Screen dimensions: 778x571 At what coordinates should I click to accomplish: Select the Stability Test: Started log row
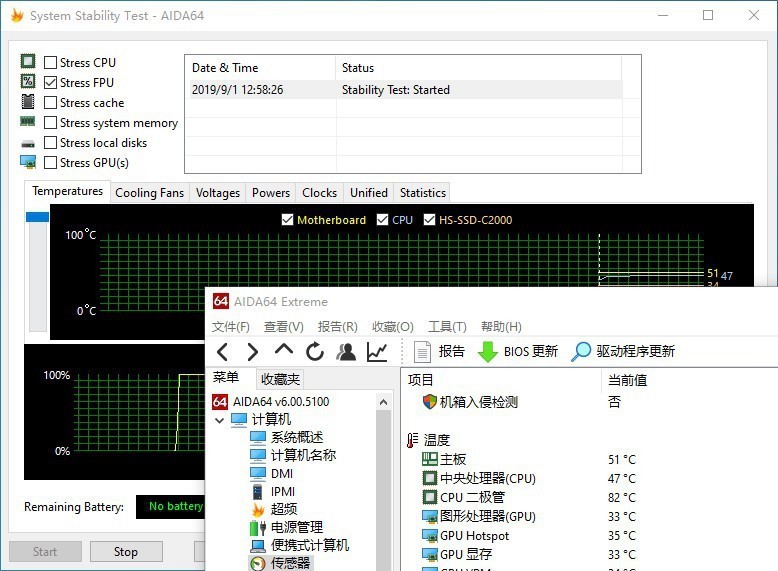pos(404,90)
